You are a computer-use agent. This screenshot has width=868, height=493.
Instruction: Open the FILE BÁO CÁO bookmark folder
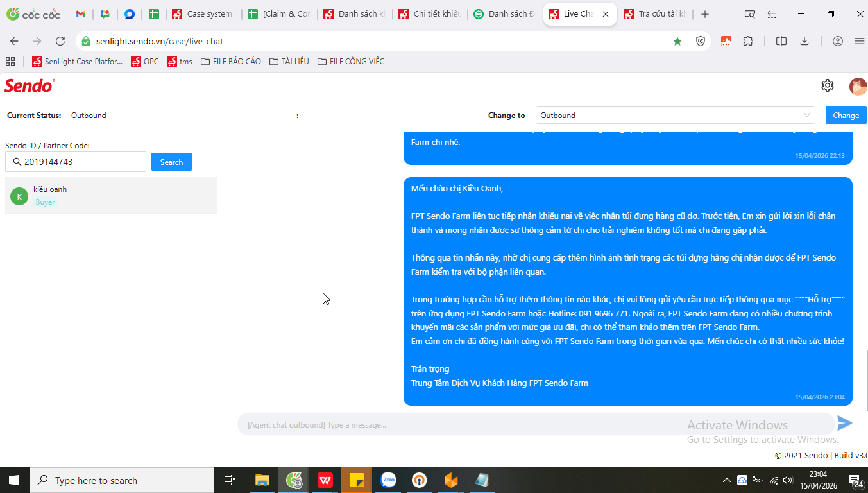[x=231, y=62]
